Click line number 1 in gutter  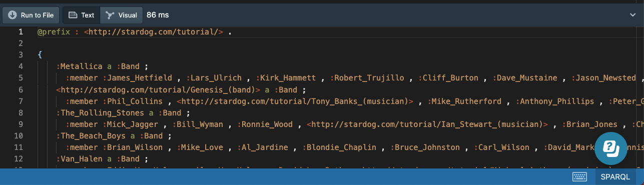tap(21, 32)
